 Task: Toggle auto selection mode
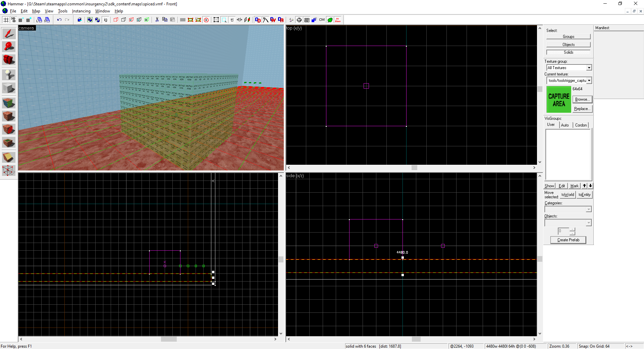click(x=224, y=20)
